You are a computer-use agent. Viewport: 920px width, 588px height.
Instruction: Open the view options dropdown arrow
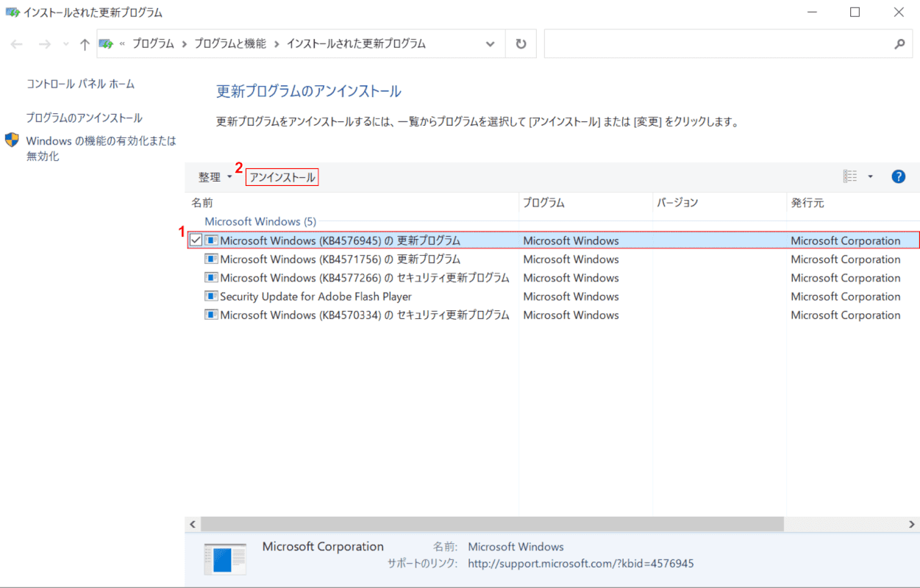(x=871, y=176)
